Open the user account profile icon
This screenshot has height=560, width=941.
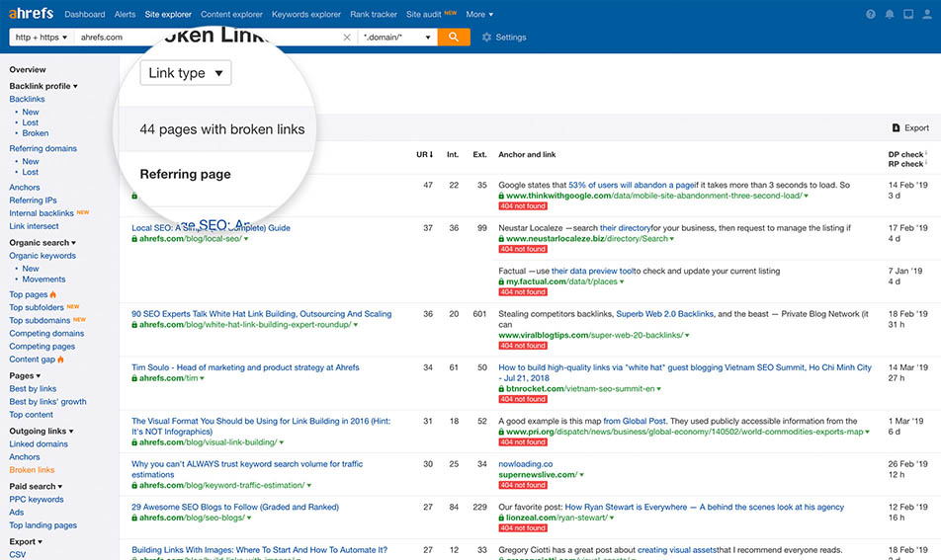coord(928,15)
